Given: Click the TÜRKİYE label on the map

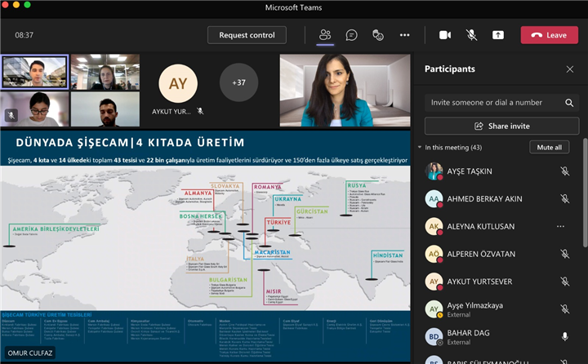Looking at the screenshot, I should 278,222.
